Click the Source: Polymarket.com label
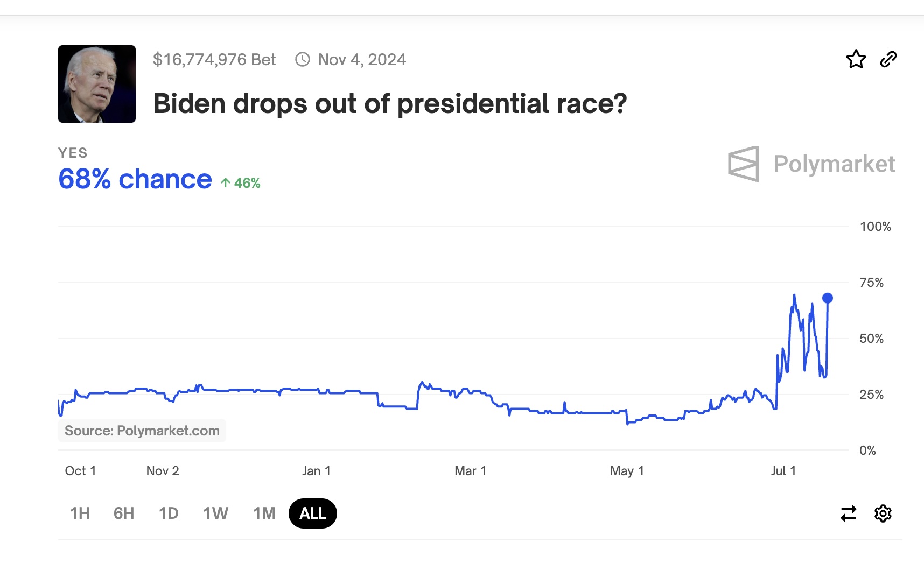This screenshot has height=563, width=924. point(142,431)
